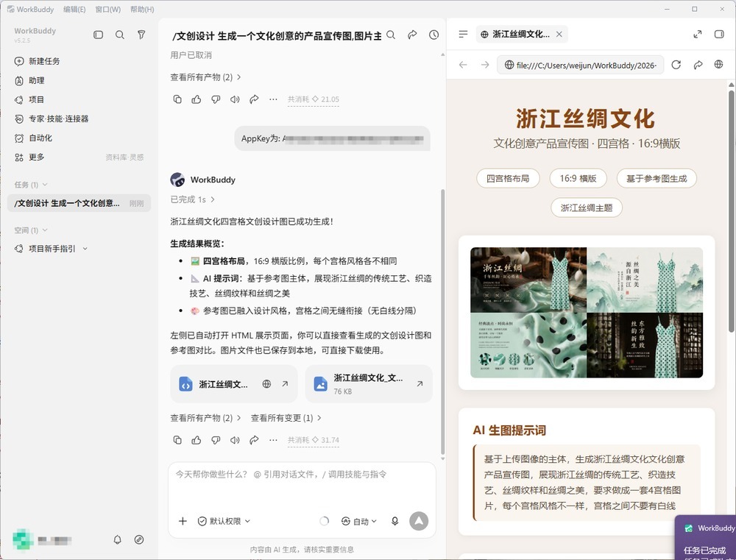Close the 浙江丝绸文化 preview tab

(x=559, y=34)
